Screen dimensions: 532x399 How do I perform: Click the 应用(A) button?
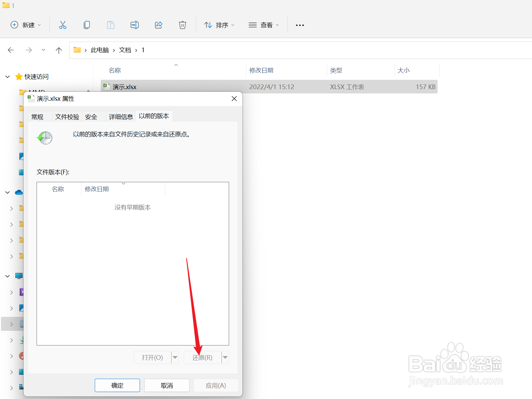point(216,385)
